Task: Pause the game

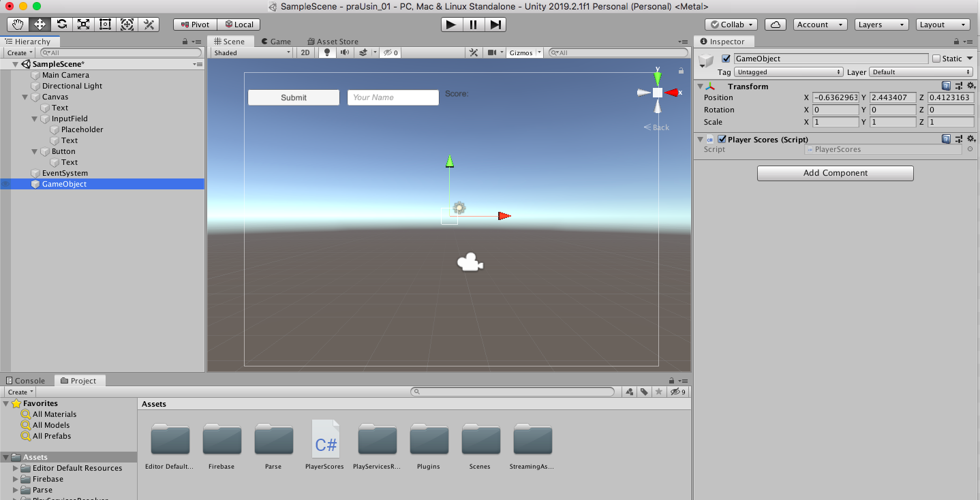Action: click(473, 25)
